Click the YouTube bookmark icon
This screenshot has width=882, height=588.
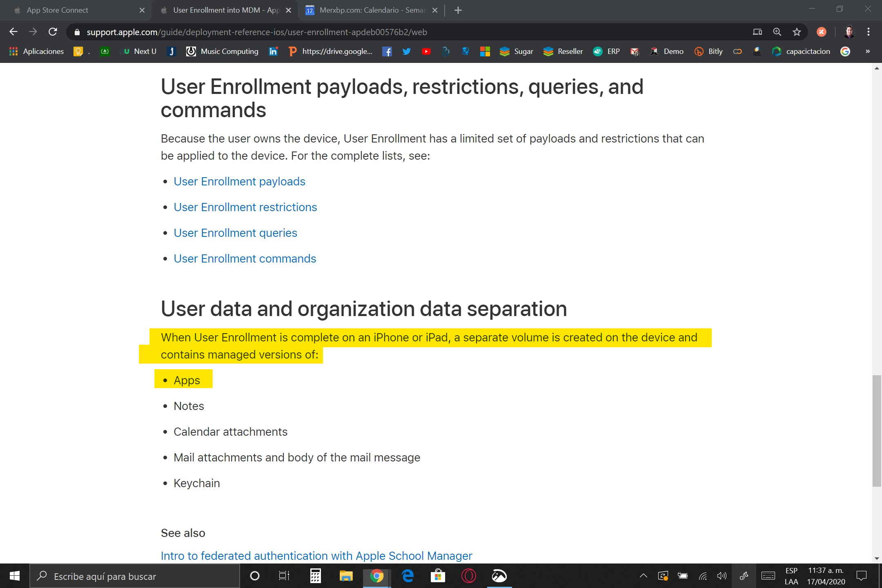pos(426,51)
